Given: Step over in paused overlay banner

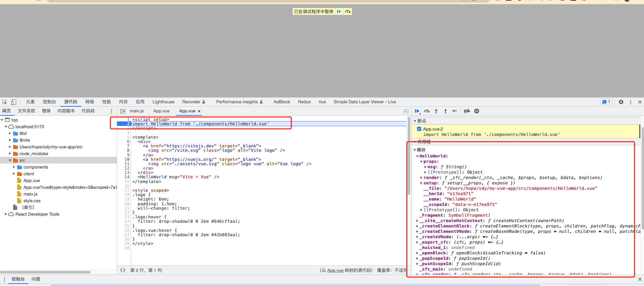Looking at the screenshot, I should [x=348, y=11].
